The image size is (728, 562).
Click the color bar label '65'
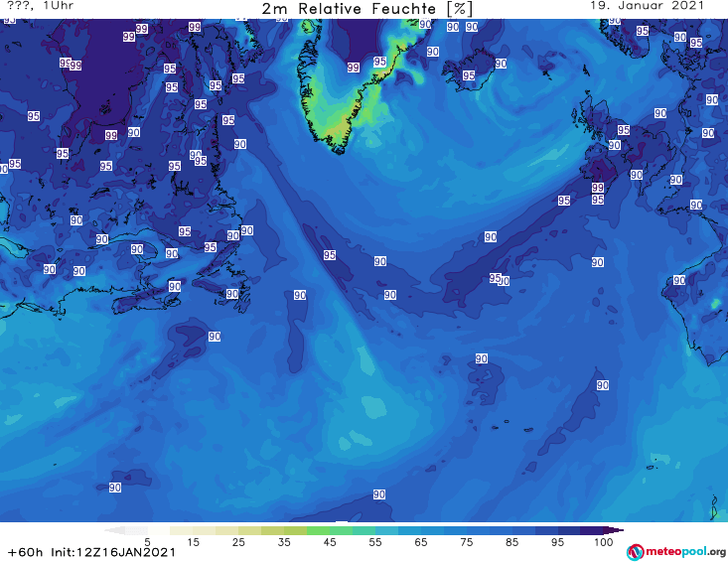421,542
